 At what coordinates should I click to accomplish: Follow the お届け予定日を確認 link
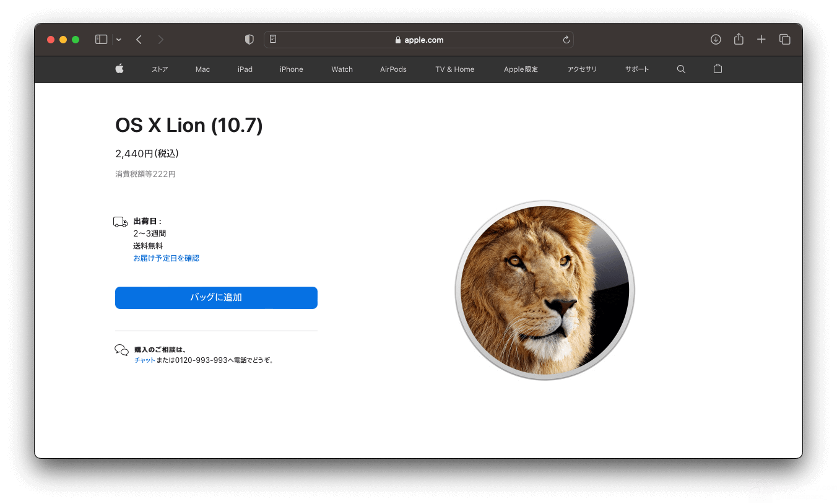[166, 258]
